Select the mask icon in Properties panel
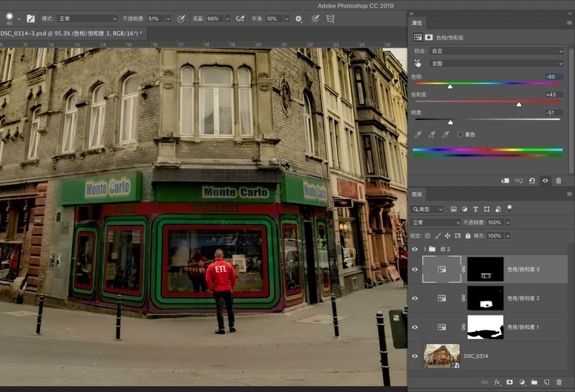The height and width of the screenshot is (392, 575). pos(429,37)
